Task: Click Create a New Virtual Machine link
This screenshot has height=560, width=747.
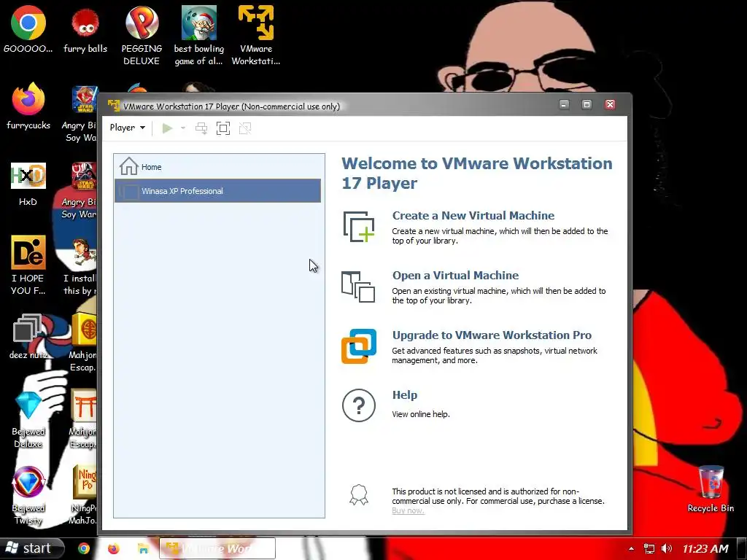Action: click(x=473, y=215)
